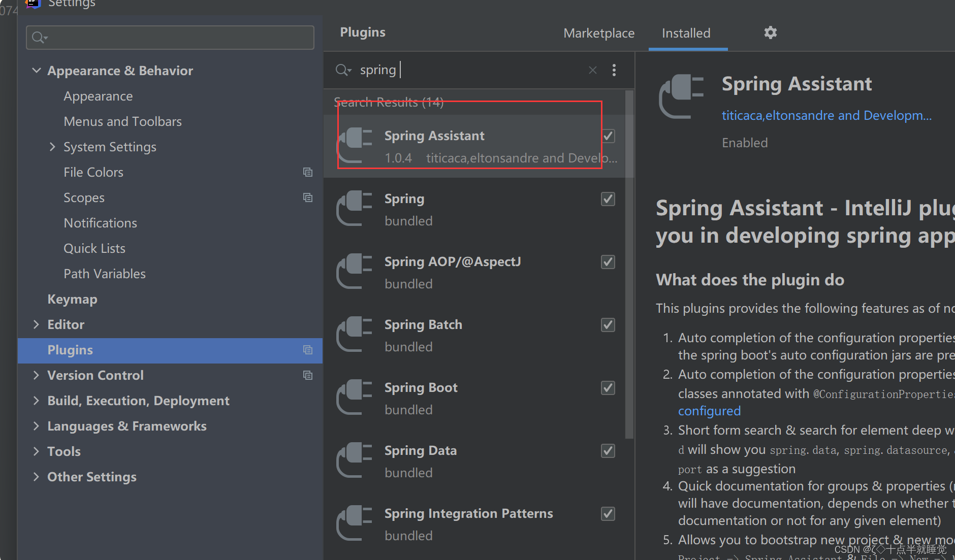Image resolution: width=955 pixels, height=560 pixels.
Task: Click the plugin list vertical scrollbar
Action: (x=629, y=264)
